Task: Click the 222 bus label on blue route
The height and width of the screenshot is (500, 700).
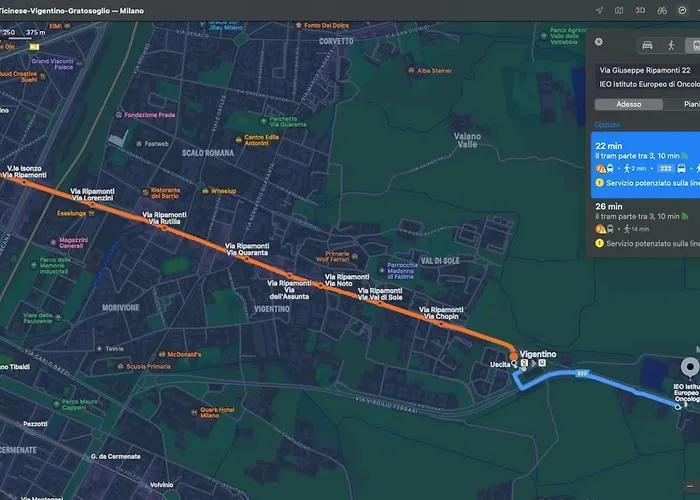Action: pos(582,373)
